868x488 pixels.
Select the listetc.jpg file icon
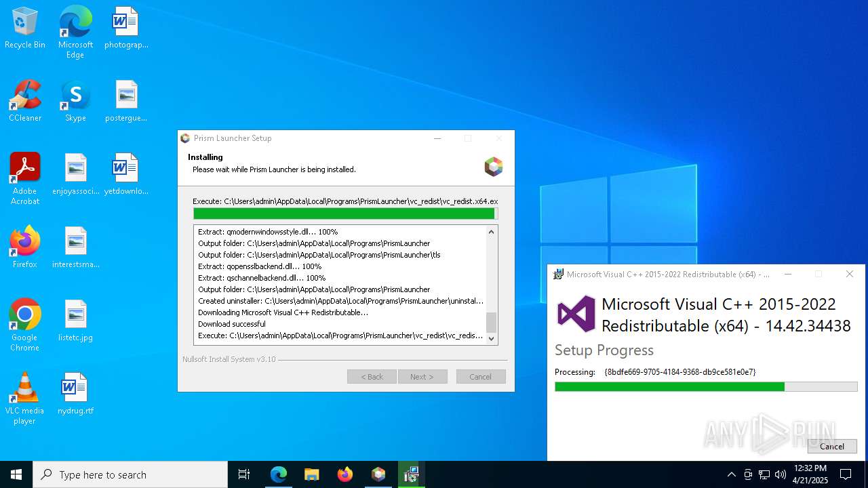coord(75,321)
